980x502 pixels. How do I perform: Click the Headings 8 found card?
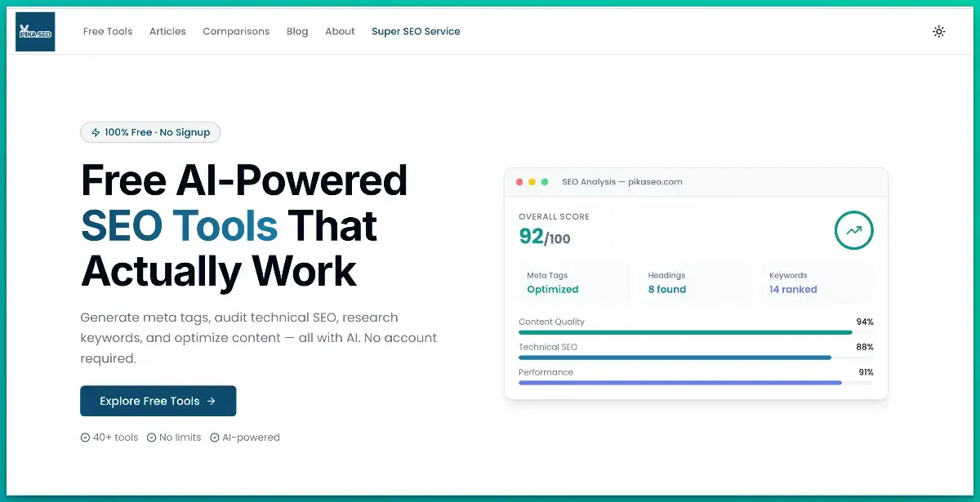pyautogui.click(x=696, y=282)
